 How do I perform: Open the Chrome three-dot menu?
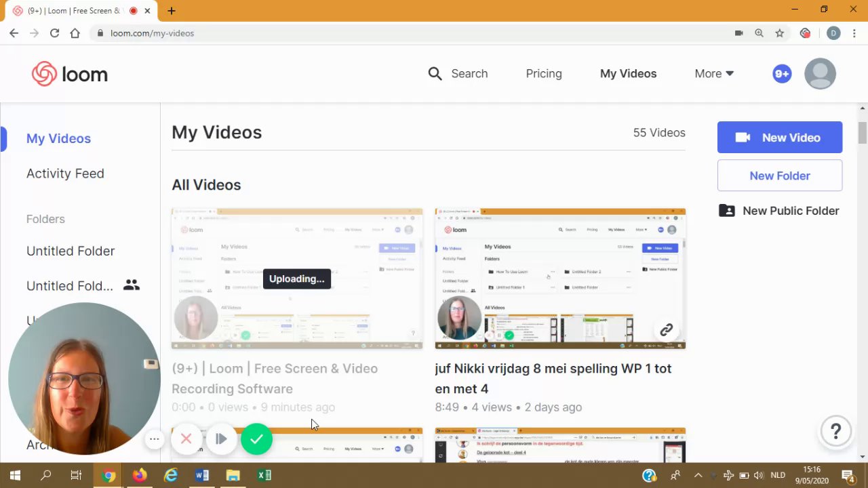854,33
